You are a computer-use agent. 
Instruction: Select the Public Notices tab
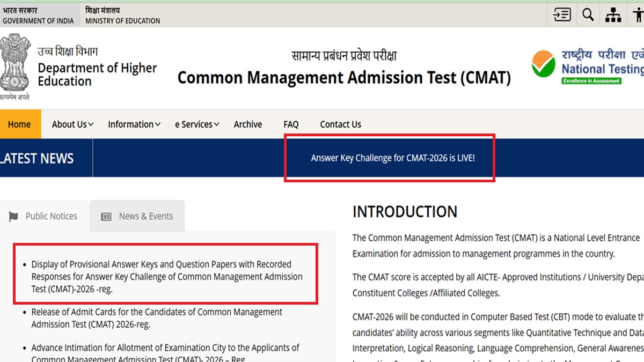coord(51,216)
